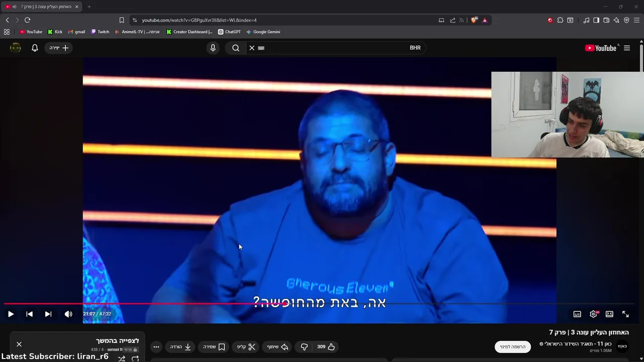Subscribe via הרשמה למינוי button
Screen dimensions: 644x362
(513, 346)
